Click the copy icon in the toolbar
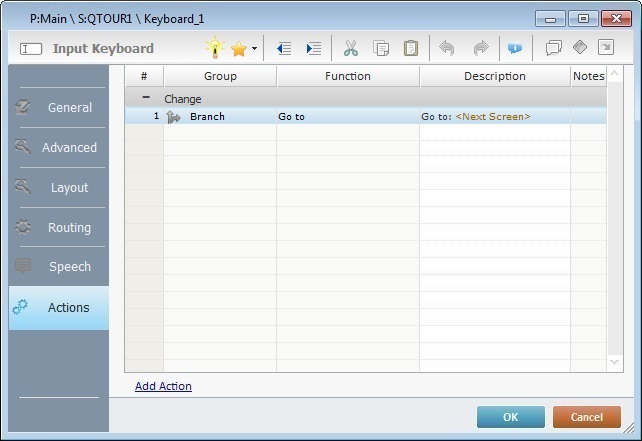The width and height of the screenshot is (642, 441). click(x=381, y=48)
